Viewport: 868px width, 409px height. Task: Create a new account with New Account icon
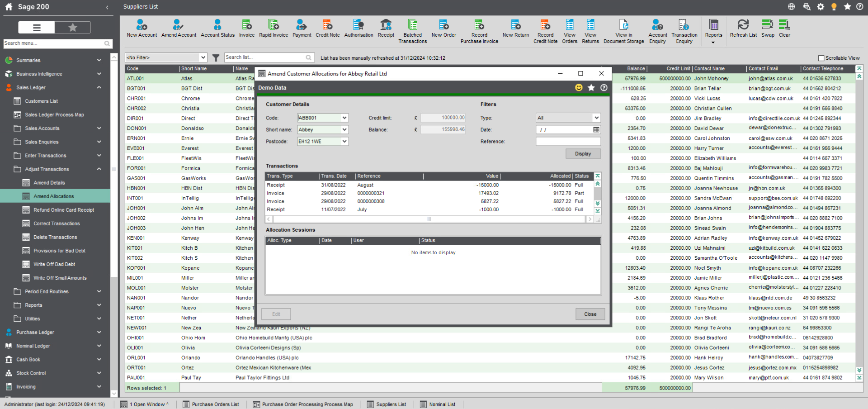(x=142, y=28)
